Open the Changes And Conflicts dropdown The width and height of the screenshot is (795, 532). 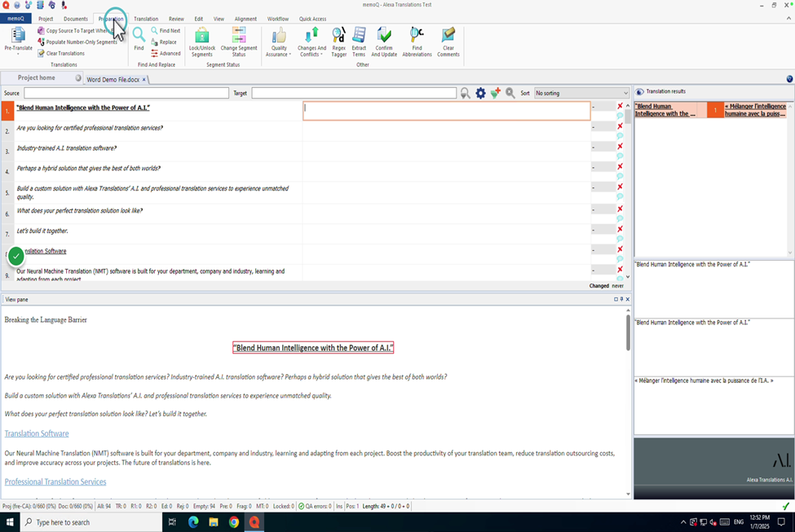311,42
